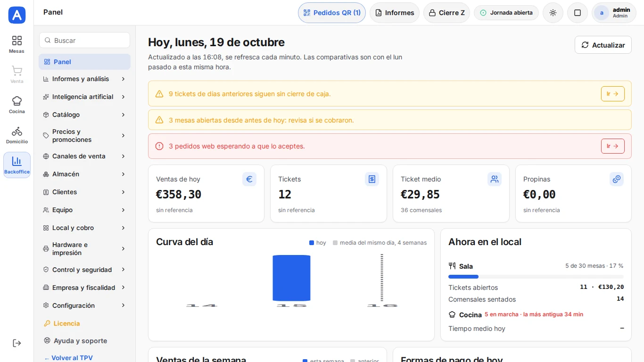
Task: Open Hardware e impresión menu item
Action: [84, 249]
